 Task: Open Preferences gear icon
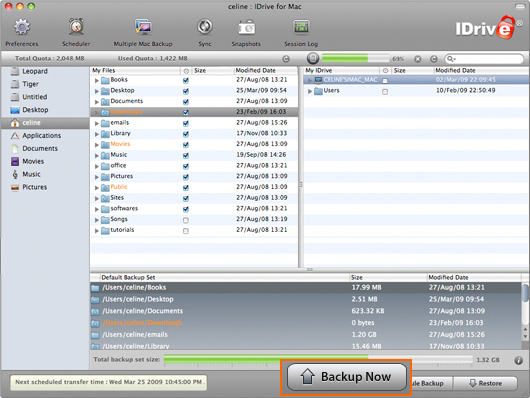(22, 27)
